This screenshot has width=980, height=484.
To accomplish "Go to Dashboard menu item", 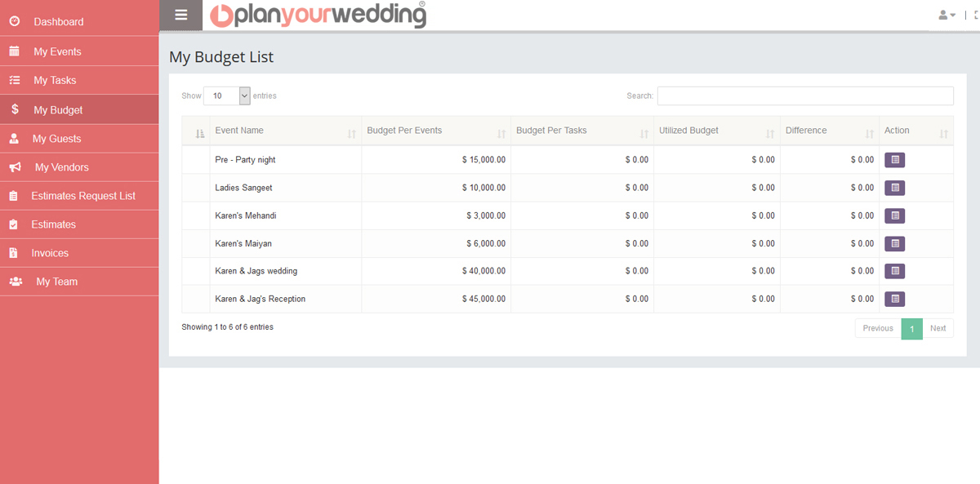I will click(x=79, y=21).
